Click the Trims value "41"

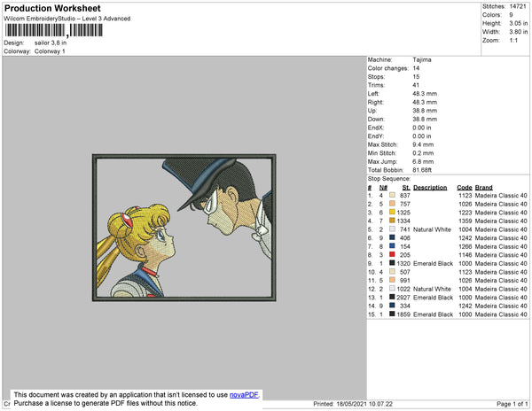[x=416, y=85]
